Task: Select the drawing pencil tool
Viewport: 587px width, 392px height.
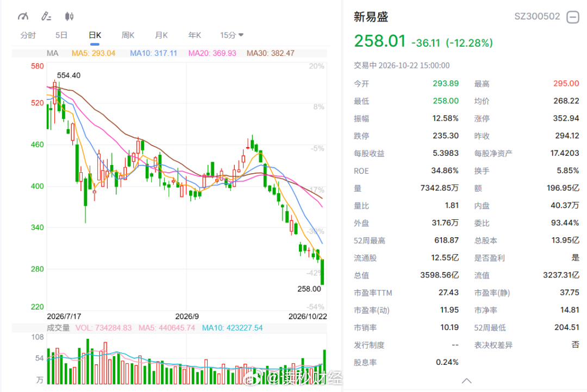Action: (x=46, y=16)
